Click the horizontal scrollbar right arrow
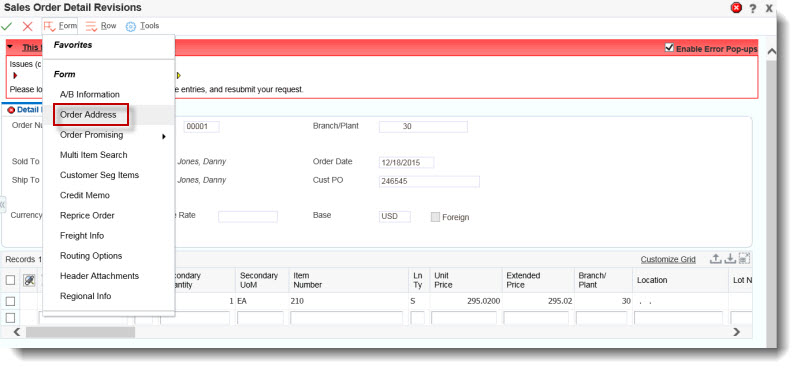 736,332
